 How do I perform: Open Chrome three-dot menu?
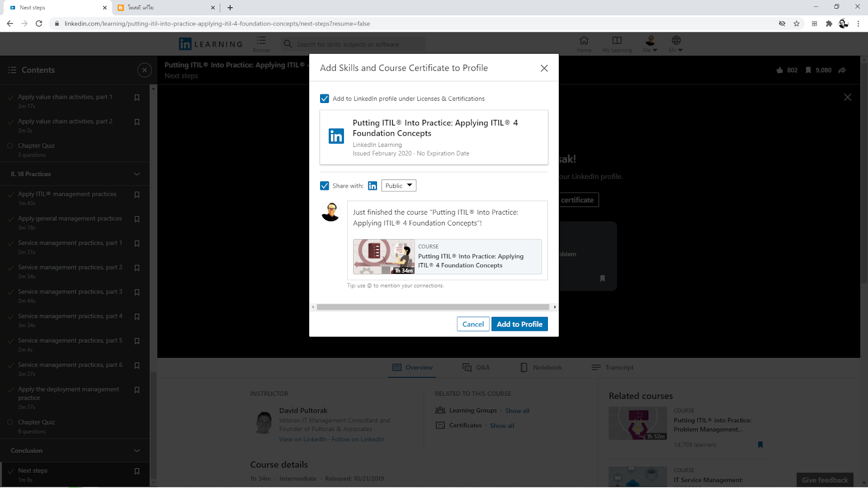858,23
